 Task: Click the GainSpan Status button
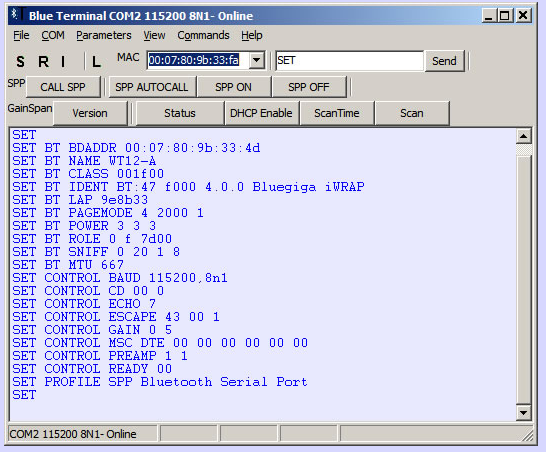[180, 113]
